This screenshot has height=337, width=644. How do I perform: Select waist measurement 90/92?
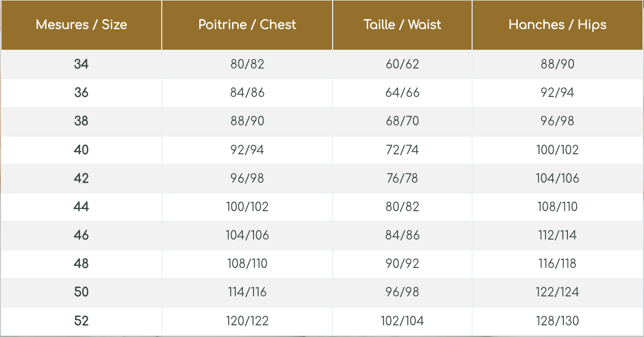point(402,263)
